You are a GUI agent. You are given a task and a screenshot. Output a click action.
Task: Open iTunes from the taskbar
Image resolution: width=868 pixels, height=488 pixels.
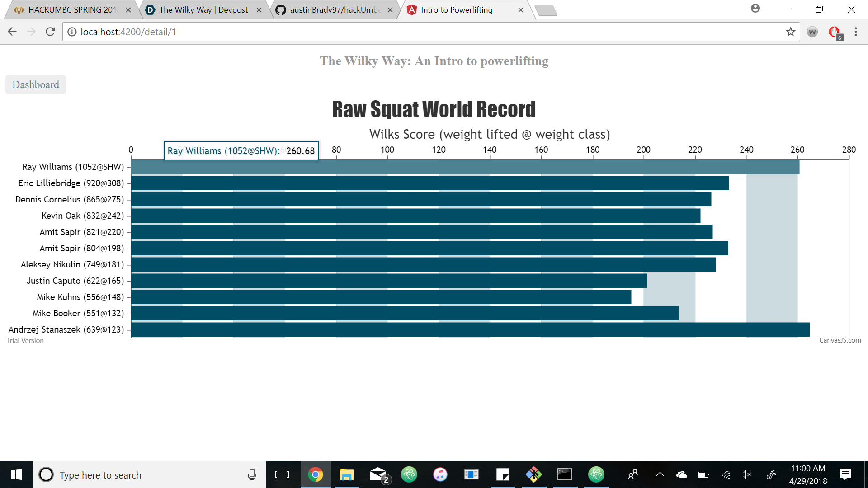click(x=440, y=474)
